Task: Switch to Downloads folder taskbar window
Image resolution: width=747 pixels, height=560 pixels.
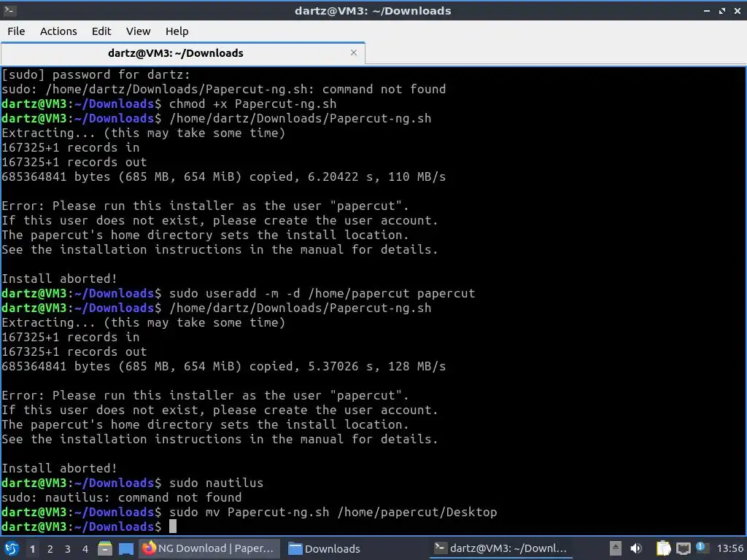Action: 325,548
